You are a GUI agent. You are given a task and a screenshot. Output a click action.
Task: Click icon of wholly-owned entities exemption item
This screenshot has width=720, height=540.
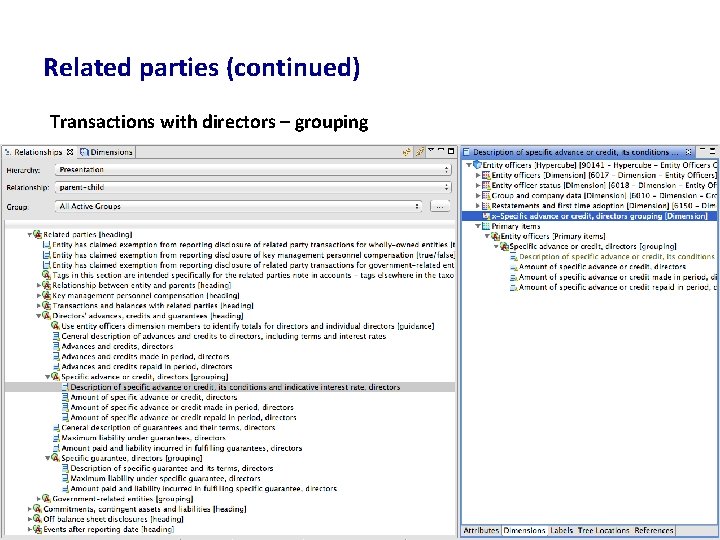[x=46, y=245]
